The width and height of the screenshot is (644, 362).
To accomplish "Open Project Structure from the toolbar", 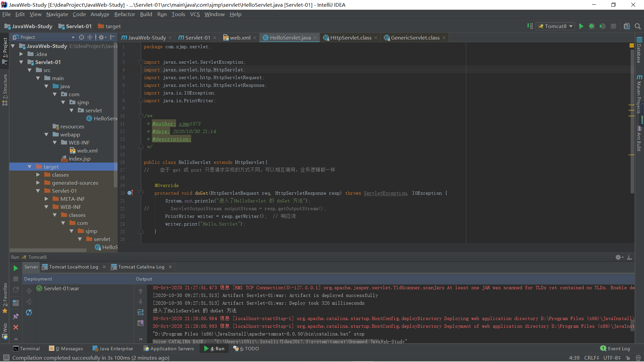I will (627, 26).
